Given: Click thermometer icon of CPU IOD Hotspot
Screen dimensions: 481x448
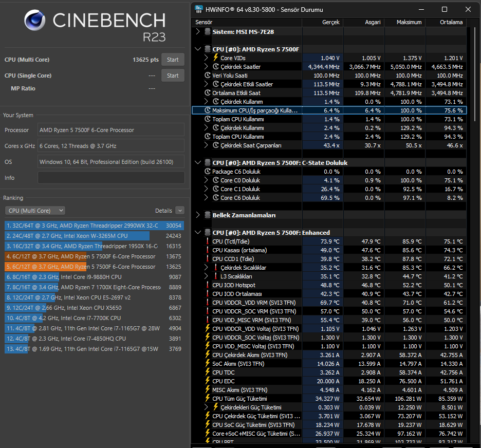Looking at the screenshot, I should coord(208,285).
